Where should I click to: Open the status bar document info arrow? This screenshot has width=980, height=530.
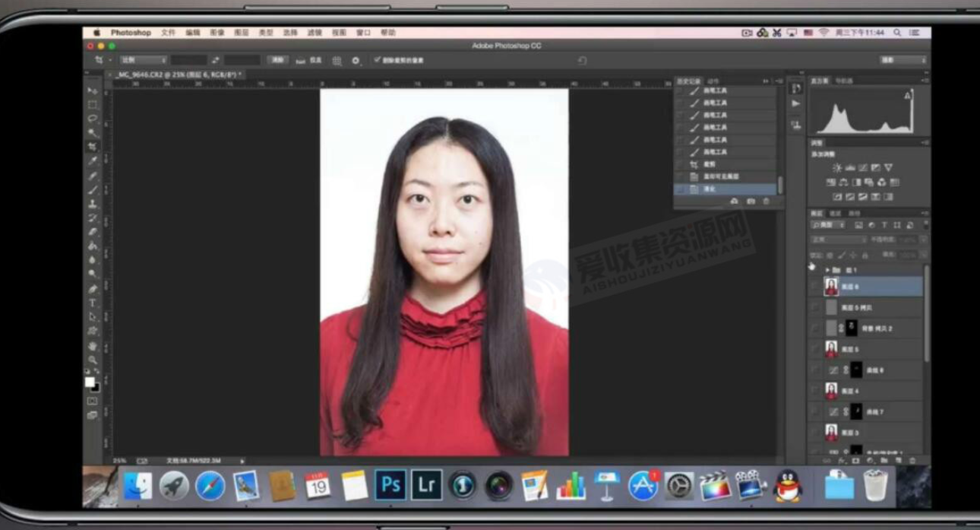[x=242, y=461]
